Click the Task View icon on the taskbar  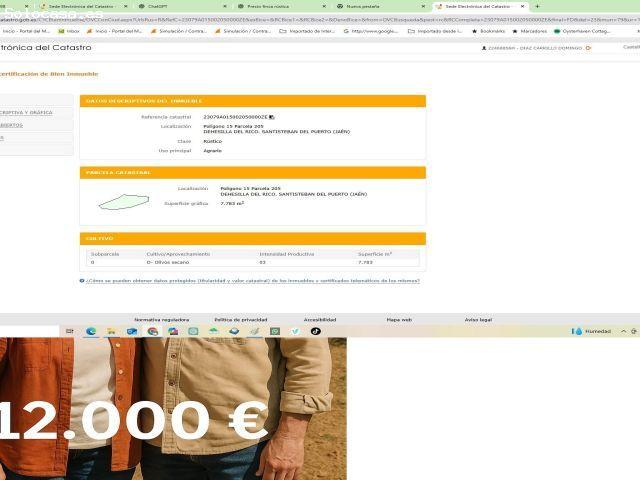pyautogui.click(x=70, y=331)
